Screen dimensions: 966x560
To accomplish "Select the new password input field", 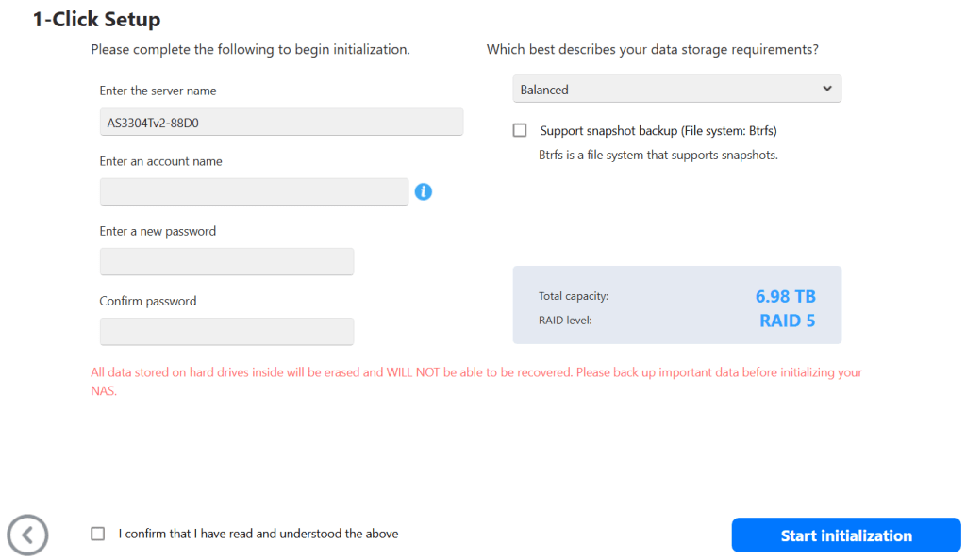I will (226, 261).
